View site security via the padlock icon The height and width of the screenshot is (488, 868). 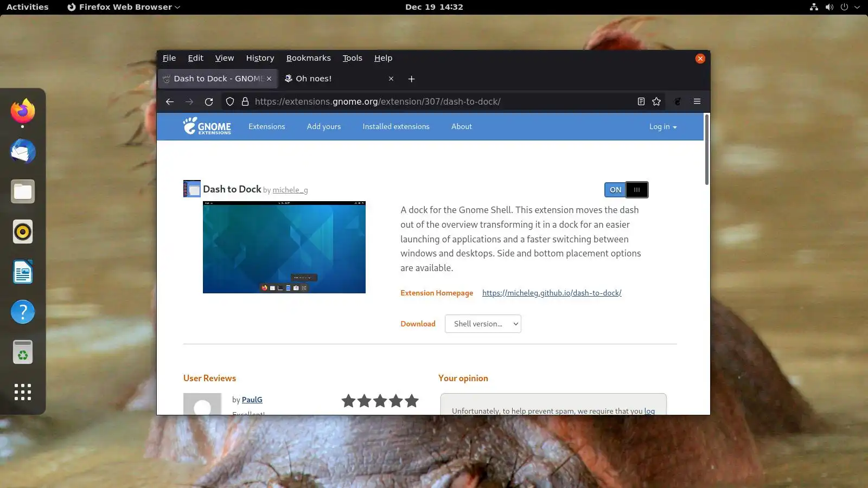245,101
